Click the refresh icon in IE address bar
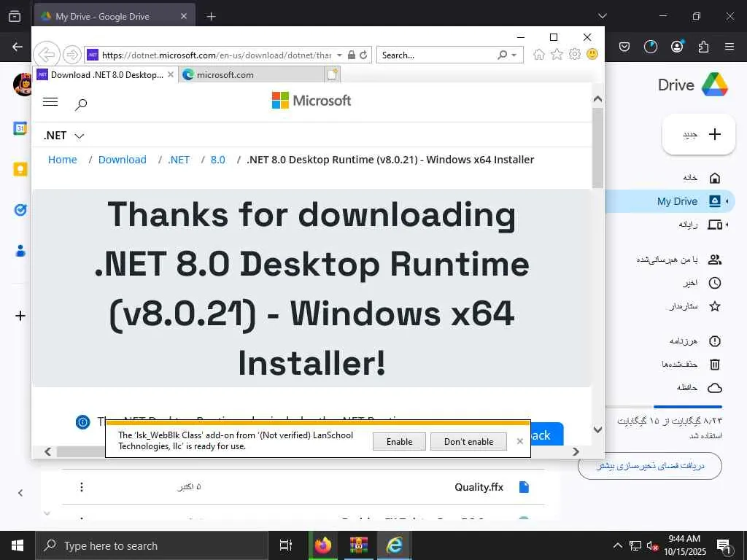 (363, 55)
